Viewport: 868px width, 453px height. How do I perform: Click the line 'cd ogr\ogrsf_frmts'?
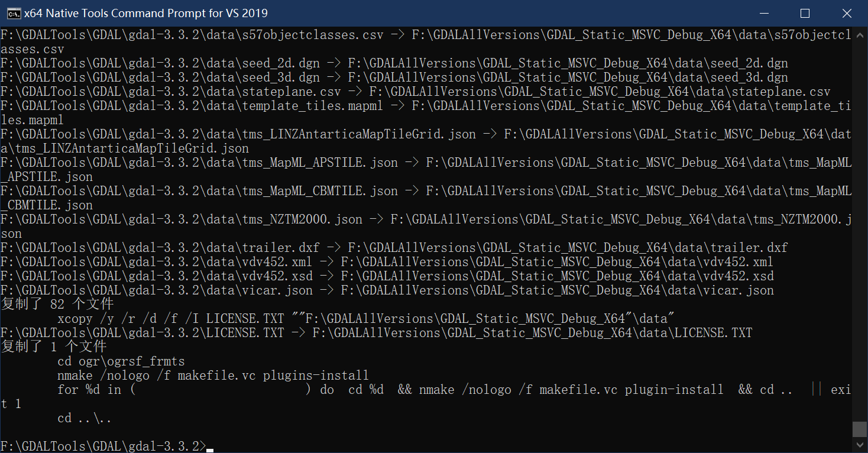point(121,361)
